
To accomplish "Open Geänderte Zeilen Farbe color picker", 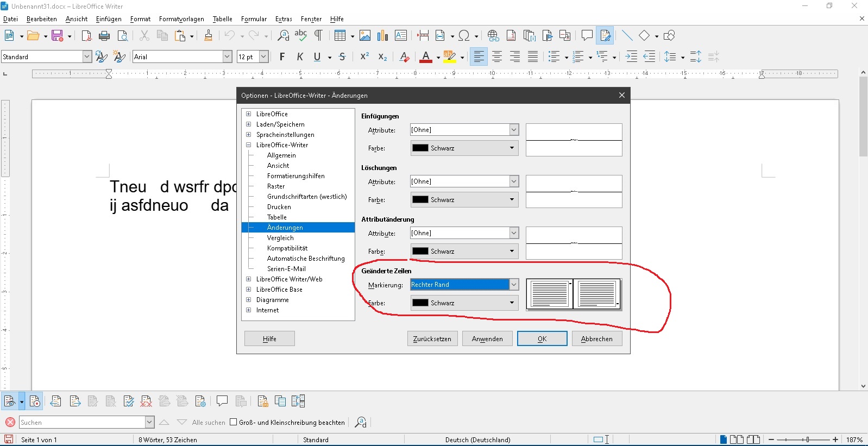I will pos(464,303).
